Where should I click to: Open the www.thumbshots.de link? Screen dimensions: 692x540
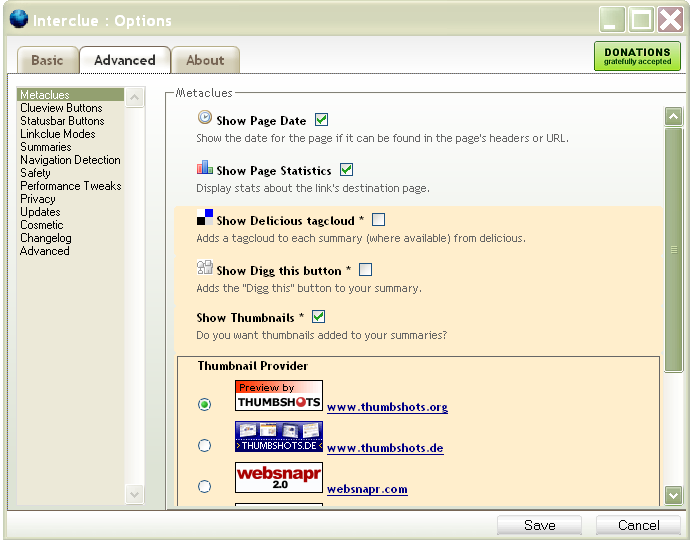[385, 448]
